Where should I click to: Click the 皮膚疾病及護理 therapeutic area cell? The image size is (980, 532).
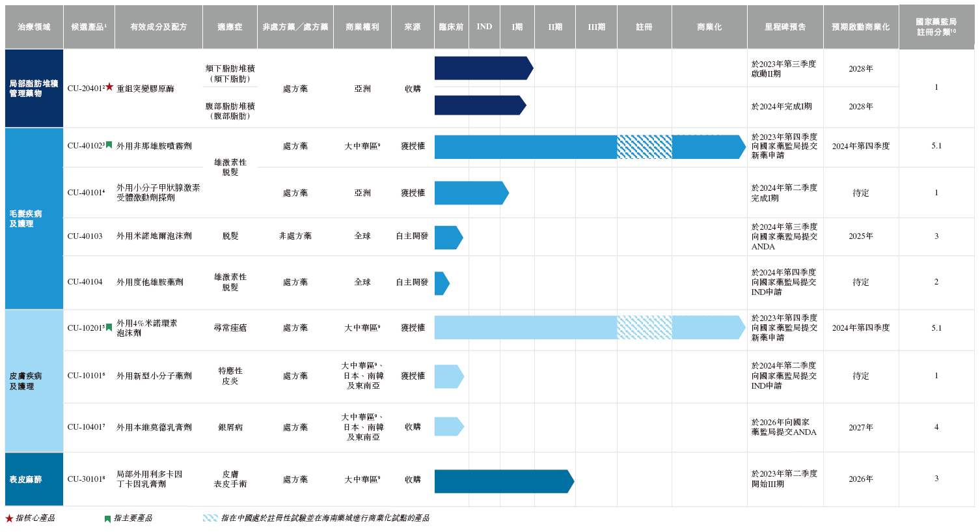click(34, 381)
